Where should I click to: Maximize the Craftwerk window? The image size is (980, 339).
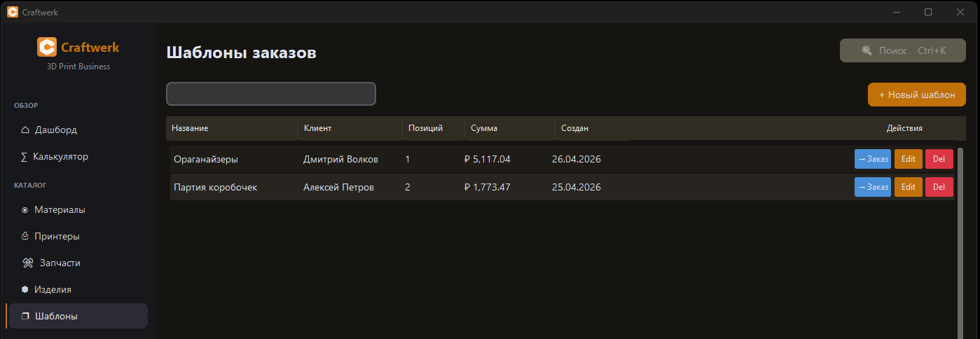928,11
